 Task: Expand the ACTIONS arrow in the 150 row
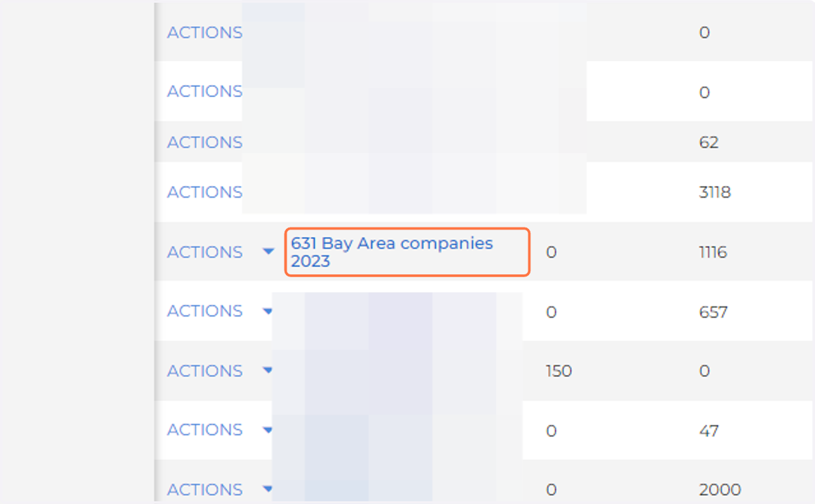268,371
